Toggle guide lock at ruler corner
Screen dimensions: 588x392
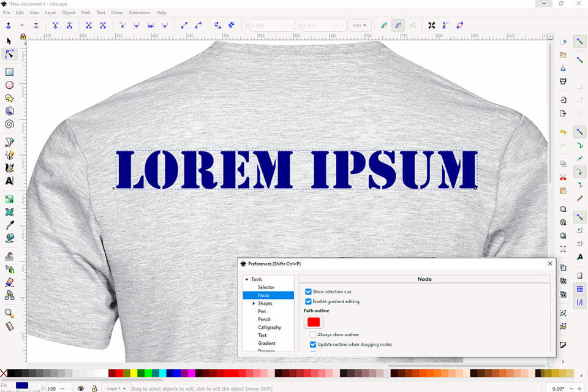(23, 36)
